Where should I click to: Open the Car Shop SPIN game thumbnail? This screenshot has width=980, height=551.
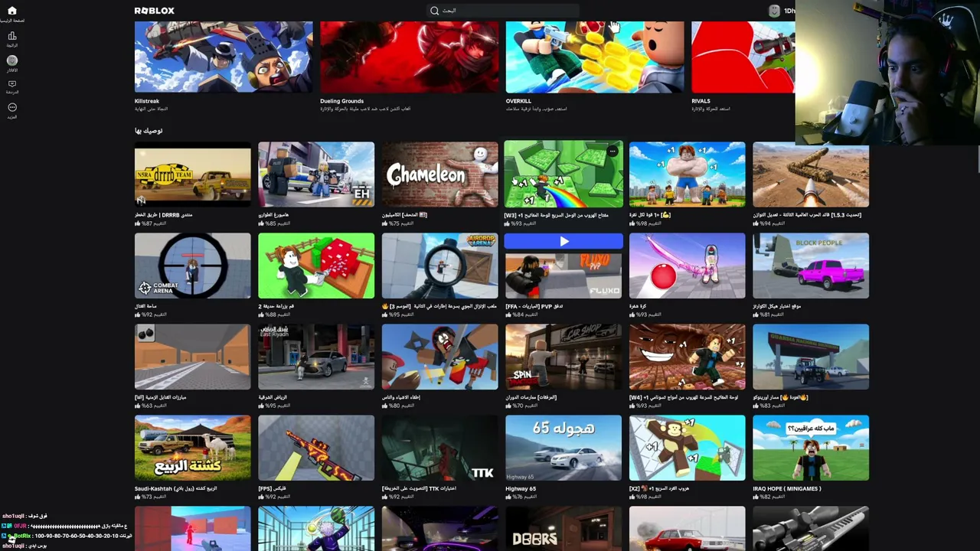(x=563, y=357)
